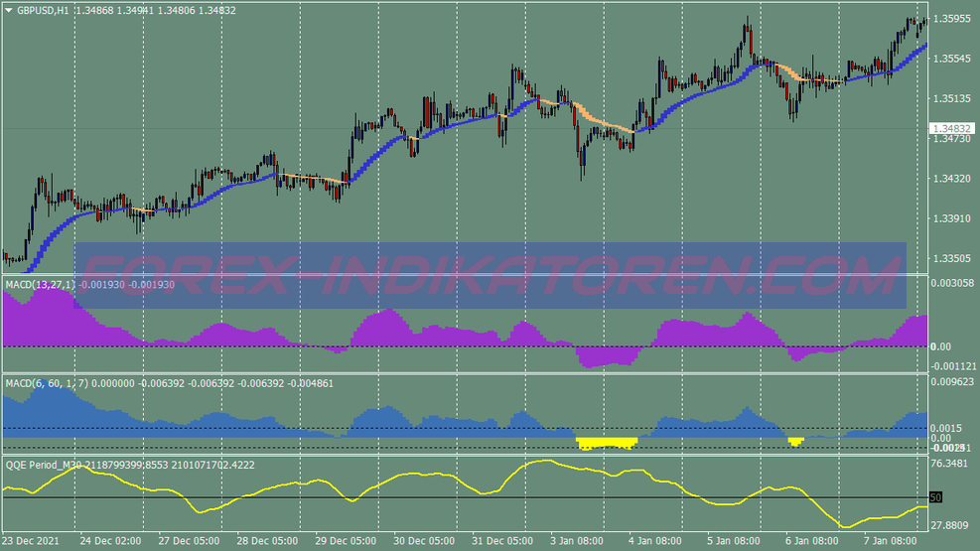Screen dimensions: 980x551
Task: Click the FOREX-INDIKATOREN.COM watermark text
Action: click(490, 275)
